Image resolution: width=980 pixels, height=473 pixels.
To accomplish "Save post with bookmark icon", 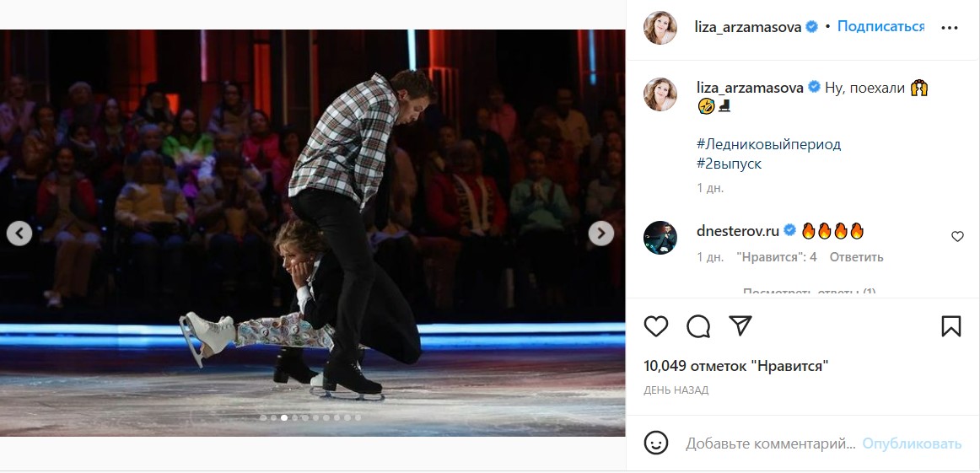I will (x=951, y=326).
